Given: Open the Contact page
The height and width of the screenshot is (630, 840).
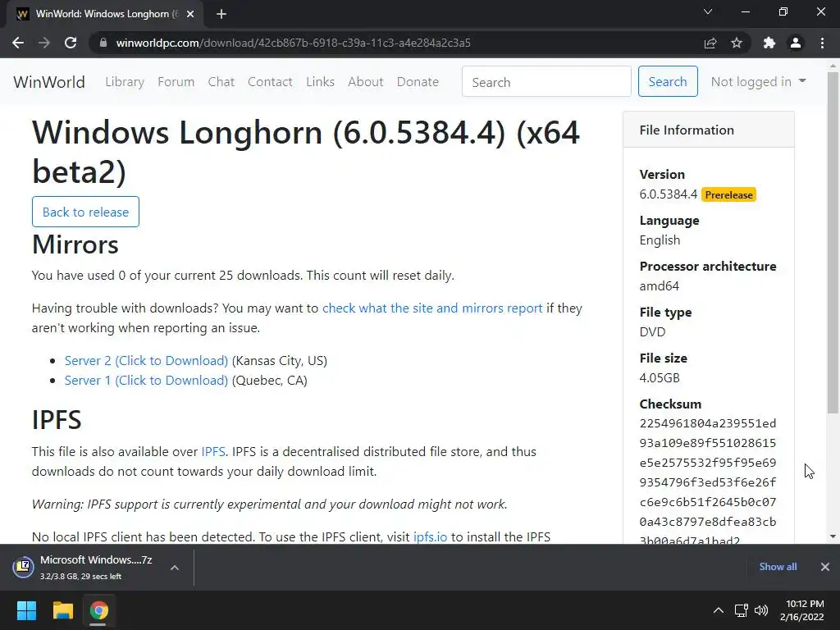Looking at the screenshot, I should pos(270,82).
